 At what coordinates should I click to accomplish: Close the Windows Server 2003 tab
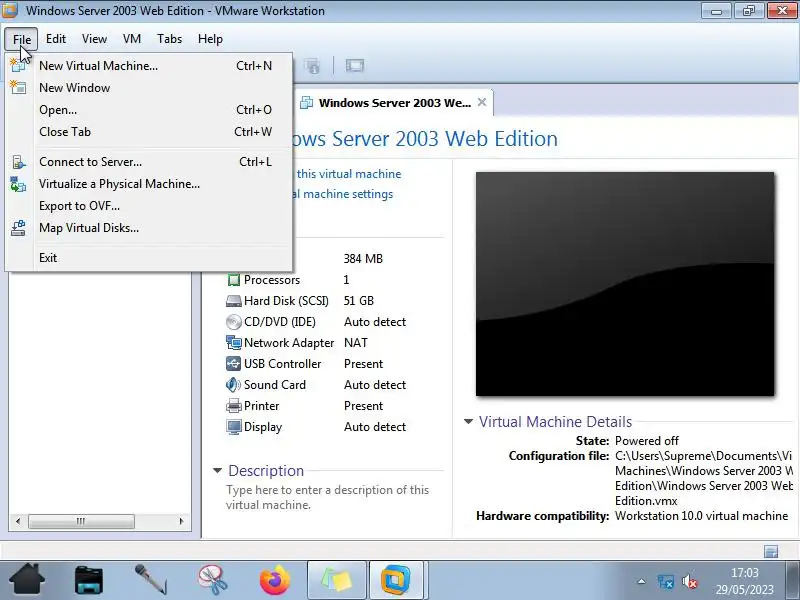tap(482, 103)
